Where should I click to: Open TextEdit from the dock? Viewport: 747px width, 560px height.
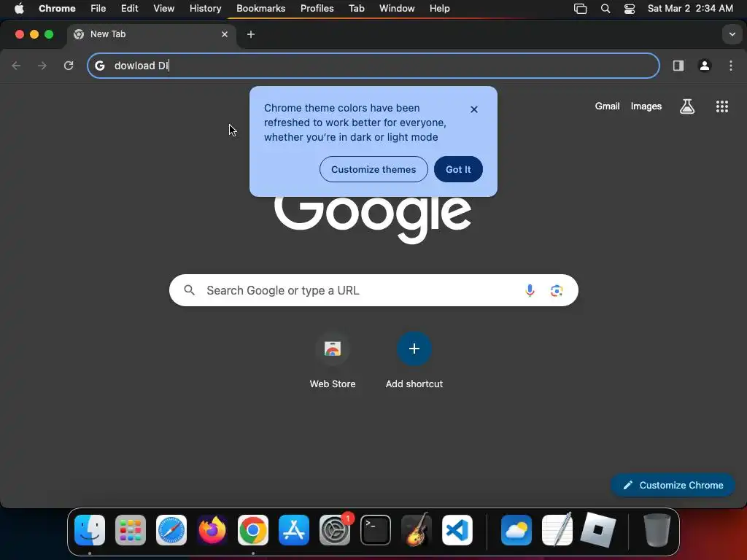pos(557,530)
